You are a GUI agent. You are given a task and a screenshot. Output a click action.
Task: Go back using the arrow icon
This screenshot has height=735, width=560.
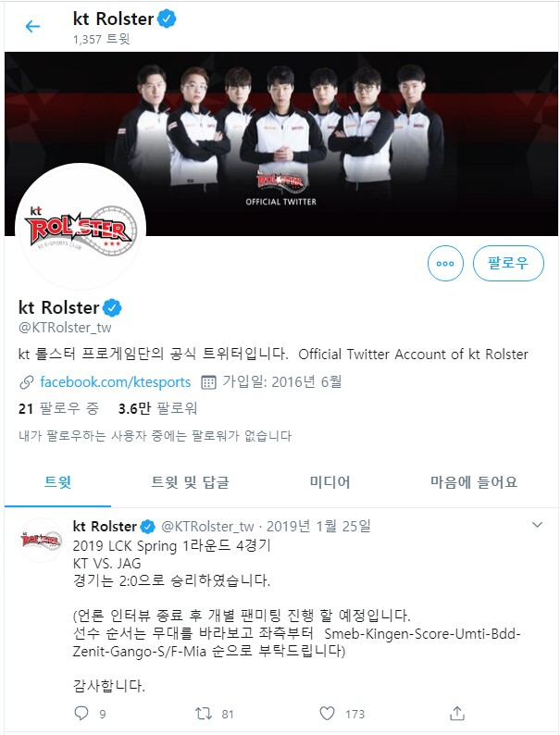click(x=32, y=26)
